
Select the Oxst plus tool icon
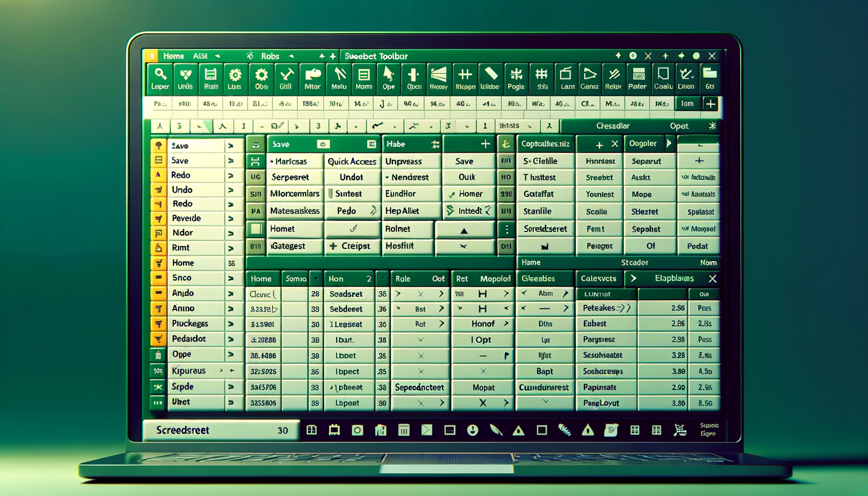point(413,77)
